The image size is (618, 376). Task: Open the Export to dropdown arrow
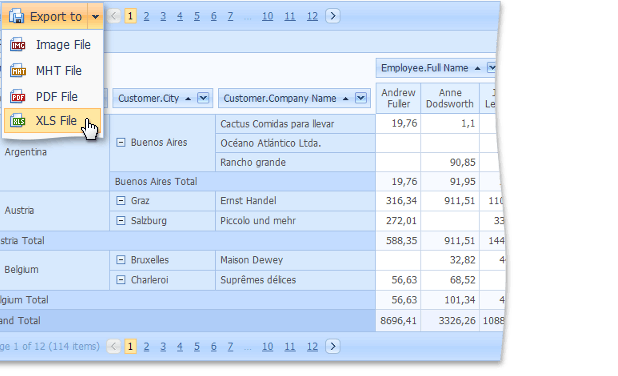coord(95,17)
